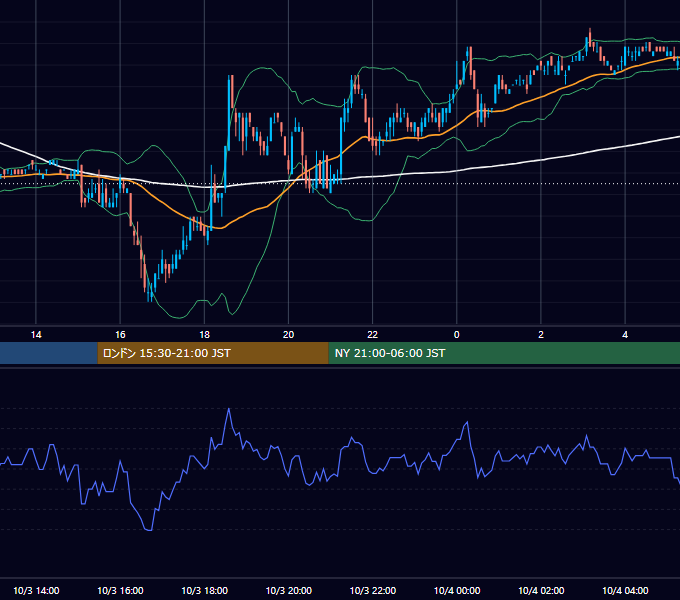680x600 pixels.
Task: Click the 10/4 04:00 indicator axis label
Action: tap(625, 590)
